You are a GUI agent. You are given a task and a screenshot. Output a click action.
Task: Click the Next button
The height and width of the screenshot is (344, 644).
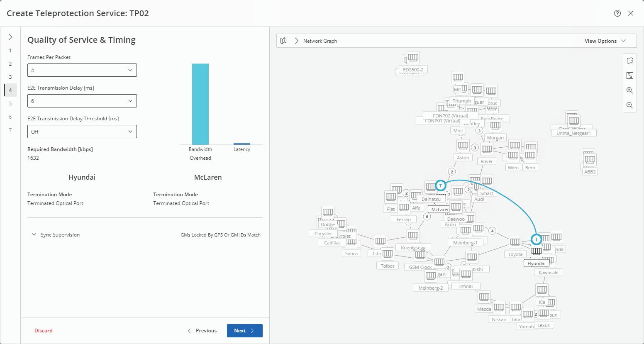pyautogui.click(x=244, y=331)
